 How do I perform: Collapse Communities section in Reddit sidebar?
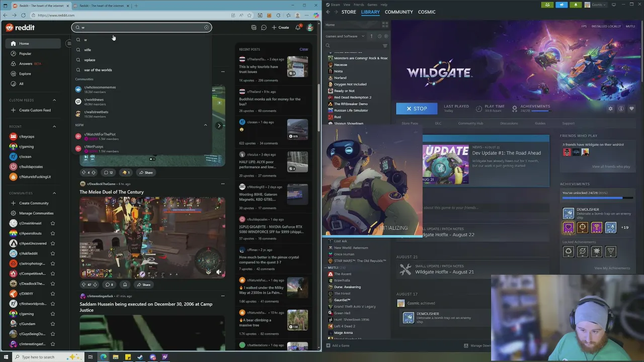point(54,193)
